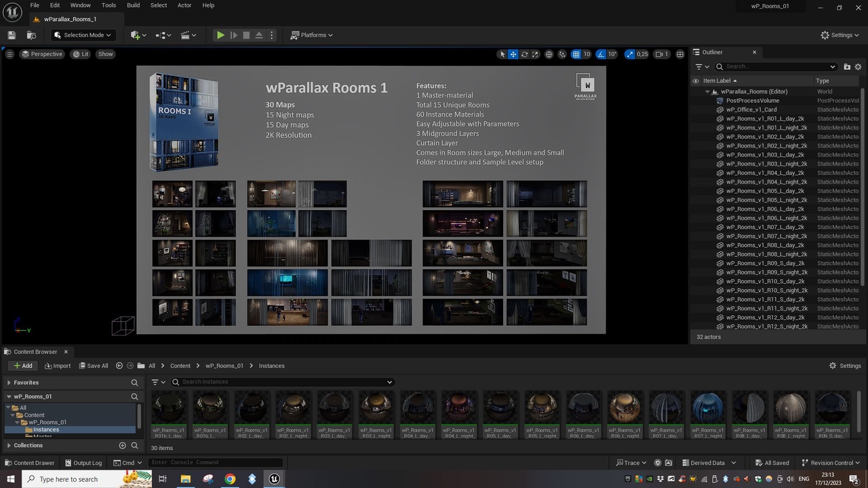This screenshot has width=868, height=488.
Task: Go back in Content Browser history arrow
Action: click(x=119, y=366)
